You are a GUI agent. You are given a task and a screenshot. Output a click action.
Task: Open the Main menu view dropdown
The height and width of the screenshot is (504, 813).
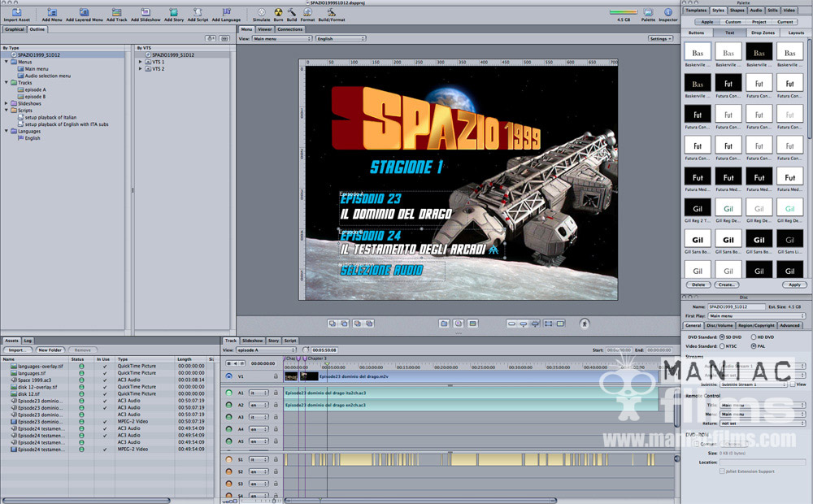281,39
